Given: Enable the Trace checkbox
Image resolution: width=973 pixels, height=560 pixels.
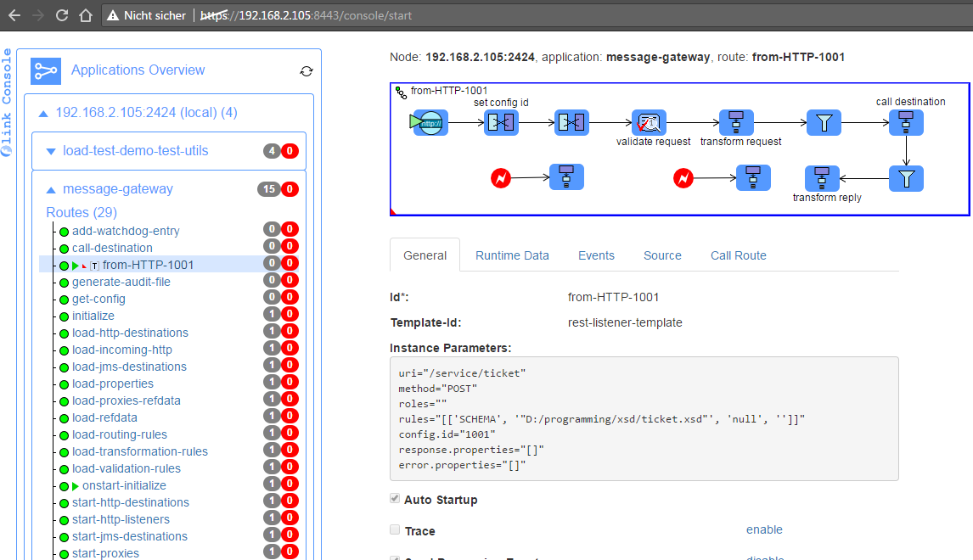Looking at the screenshot, I should point(395,530).
